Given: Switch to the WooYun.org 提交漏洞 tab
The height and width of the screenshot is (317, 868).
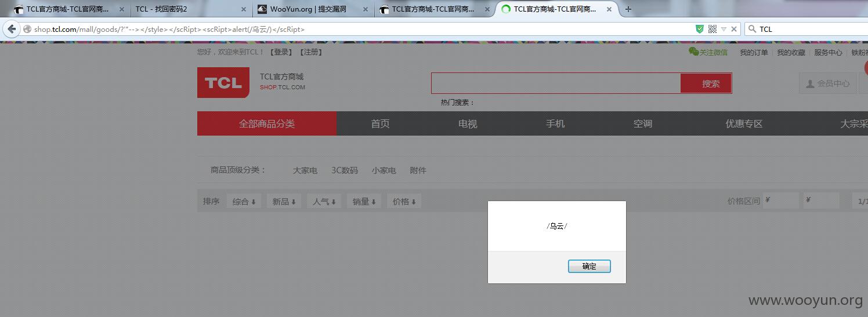Looking at the screenshot, I should tap(313, 9).
